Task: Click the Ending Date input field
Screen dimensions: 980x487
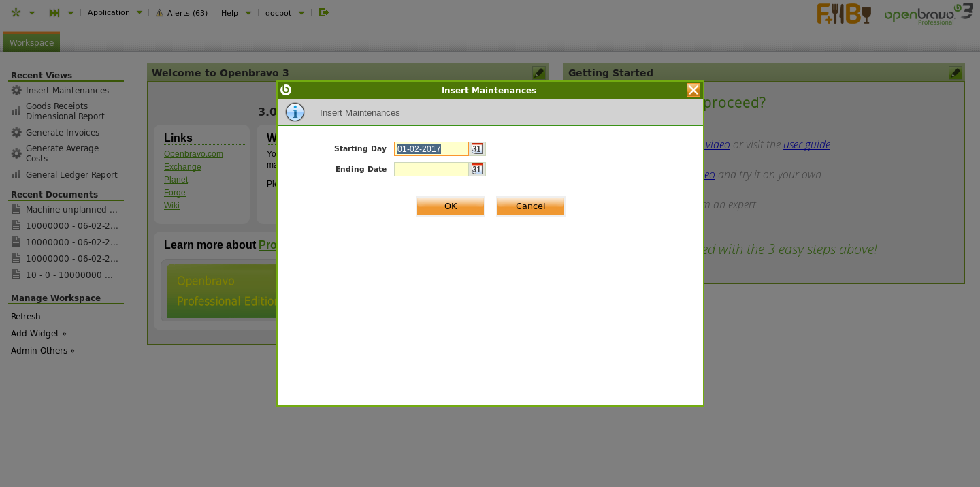Action: point(431,169)
